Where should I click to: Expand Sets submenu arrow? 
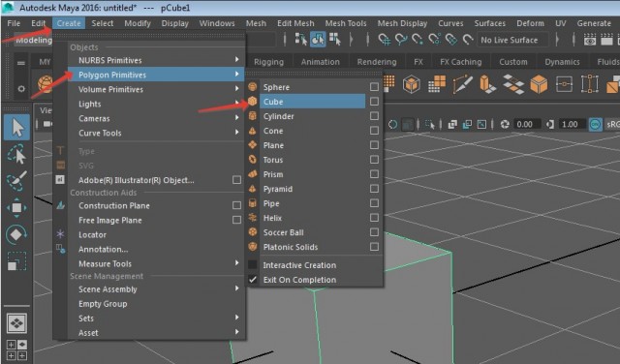pyautogui.click(x=236, y=317)
